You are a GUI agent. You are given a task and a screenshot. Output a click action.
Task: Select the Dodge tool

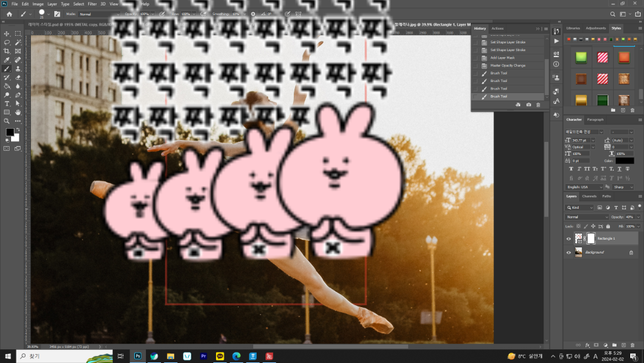7,95
